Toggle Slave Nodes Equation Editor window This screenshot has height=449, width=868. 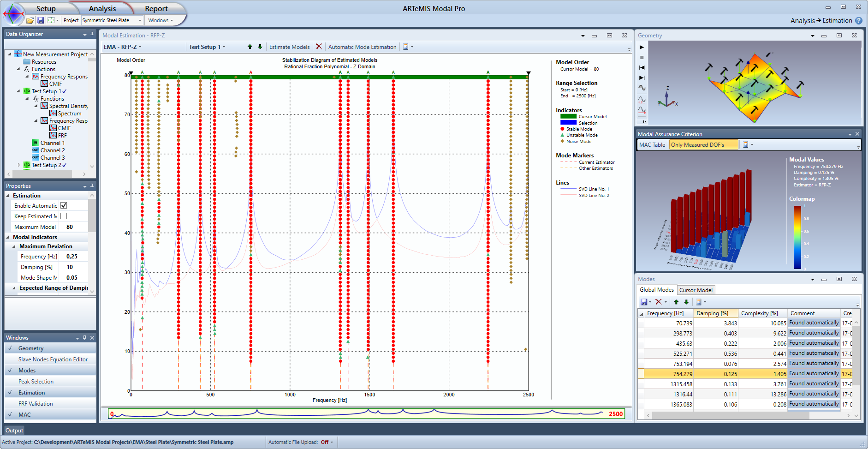pyautogui.click(x=50, y=359)
